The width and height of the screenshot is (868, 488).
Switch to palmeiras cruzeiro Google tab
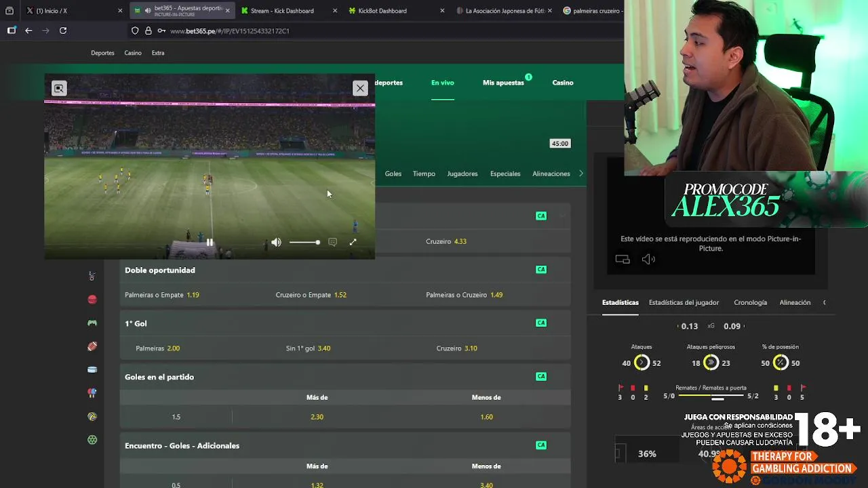(x=593, y=11)
